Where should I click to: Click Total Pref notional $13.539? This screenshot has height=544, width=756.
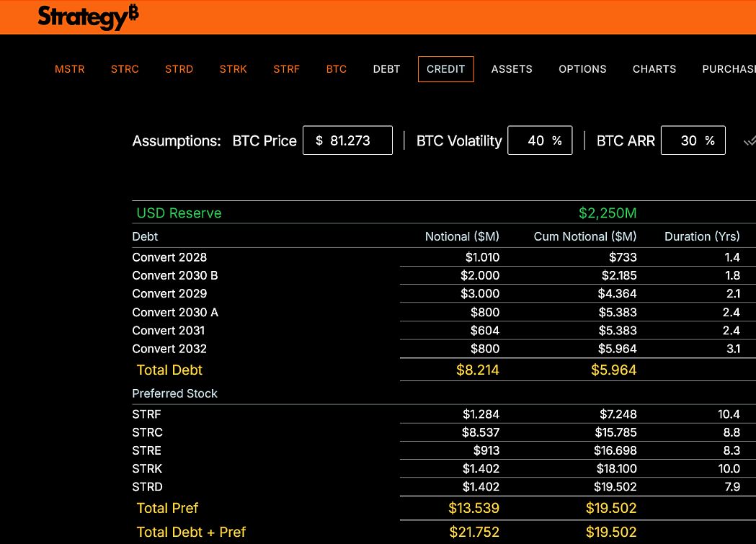[473, 509]
